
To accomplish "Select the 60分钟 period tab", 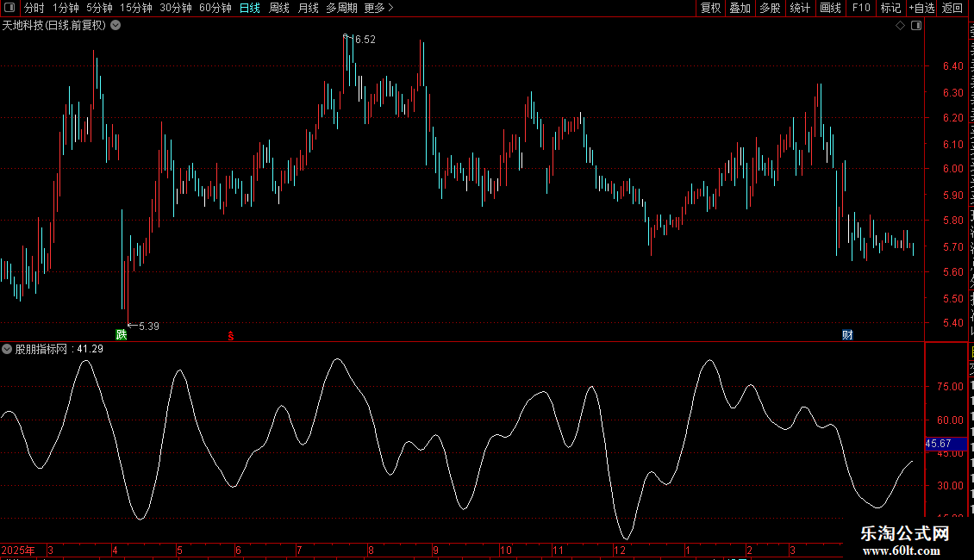I will click(215, 8).
